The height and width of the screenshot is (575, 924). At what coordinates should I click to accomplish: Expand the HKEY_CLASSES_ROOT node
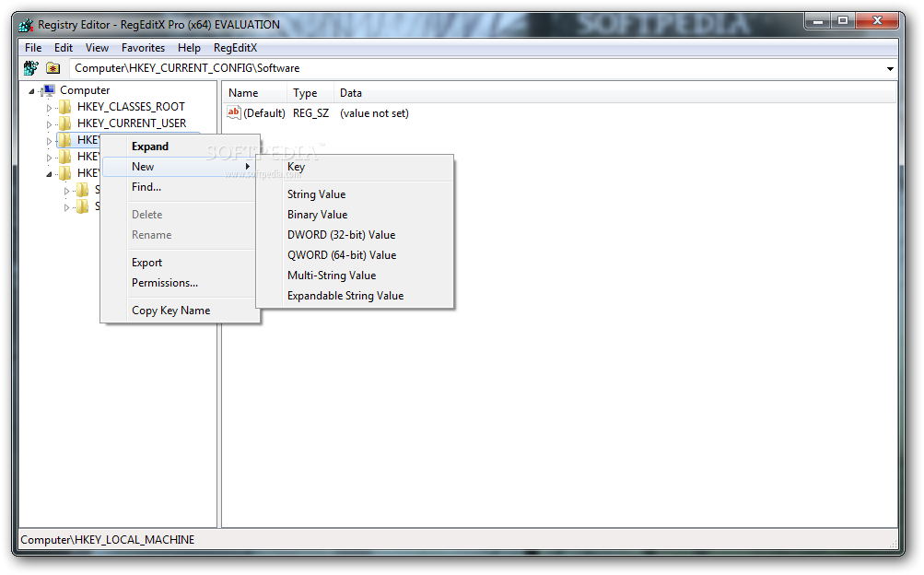(49, 108)
